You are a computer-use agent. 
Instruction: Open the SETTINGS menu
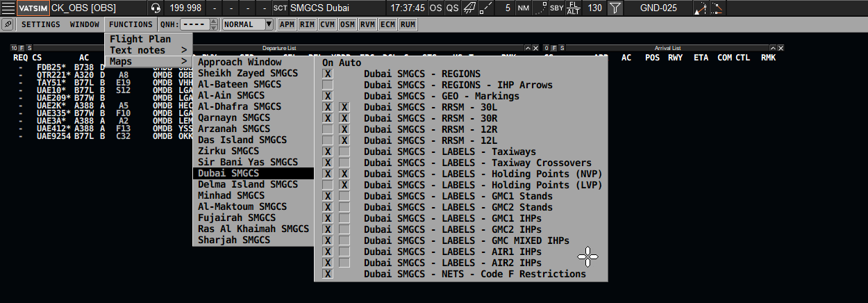[x=40, y=24]
